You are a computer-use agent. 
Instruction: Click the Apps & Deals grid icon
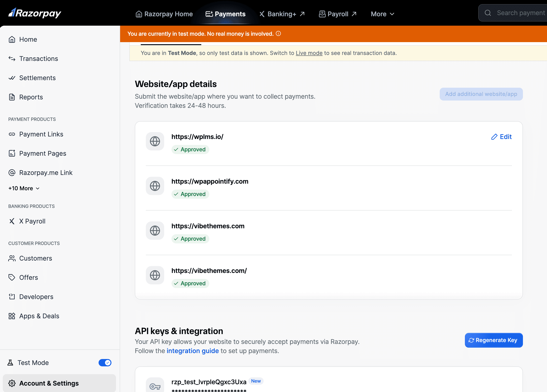(x=12, y=316)
